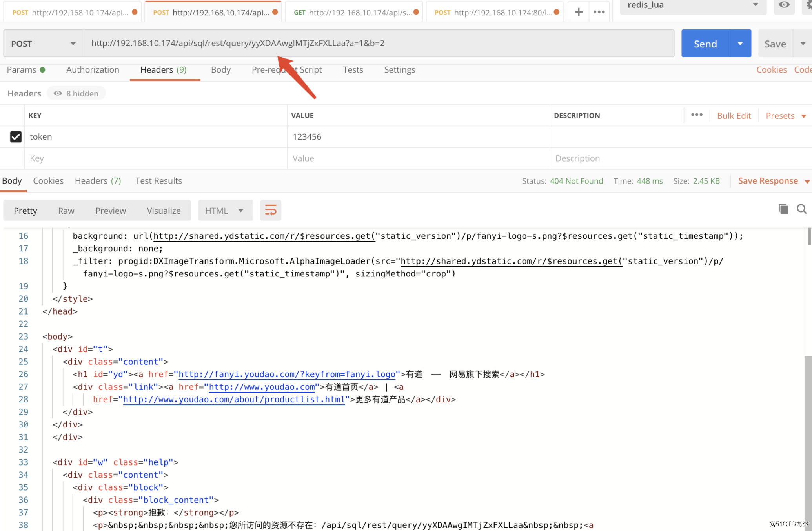This screenshot has width=812, height=531.
Task: Open the Test Results response tab
Action: pyautogui.click(x=158, y=181)
